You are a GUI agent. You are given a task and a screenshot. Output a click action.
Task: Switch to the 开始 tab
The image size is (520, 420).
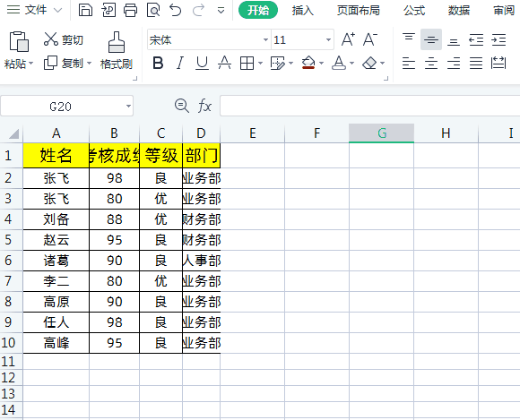pos(258,10)
